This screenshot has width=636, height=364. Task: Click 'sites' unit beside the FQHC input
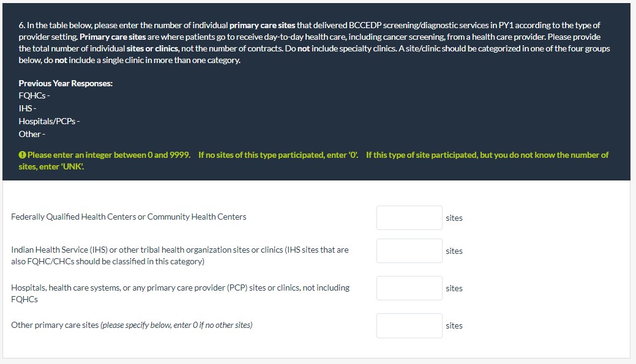(454, 218)
